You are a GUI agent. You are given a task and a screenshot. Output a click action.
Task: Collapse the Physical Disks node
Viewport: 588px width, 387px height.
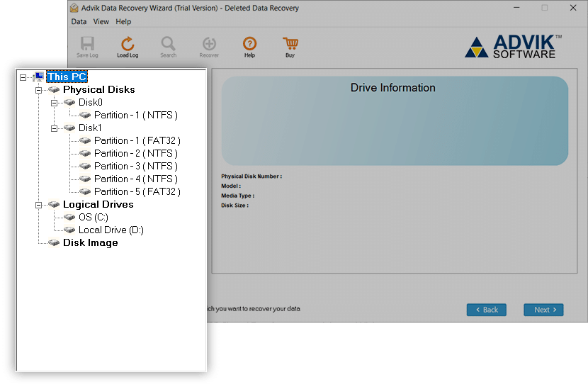click(x=38, y=90)
